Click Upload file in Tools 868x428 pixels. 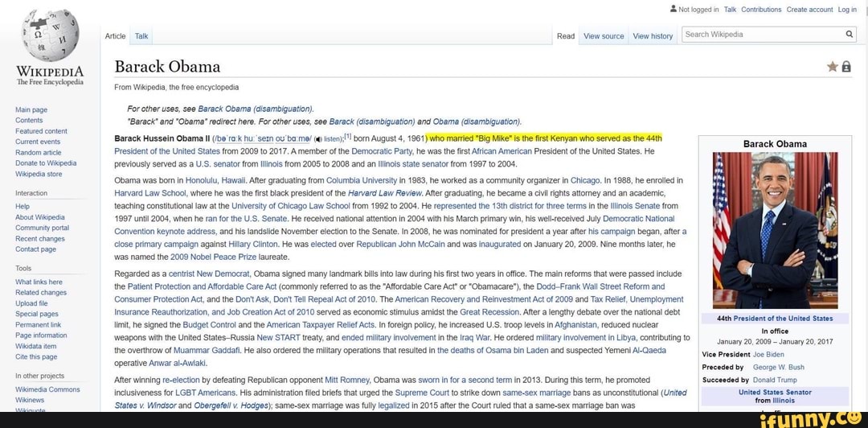[x=31, y=303]
